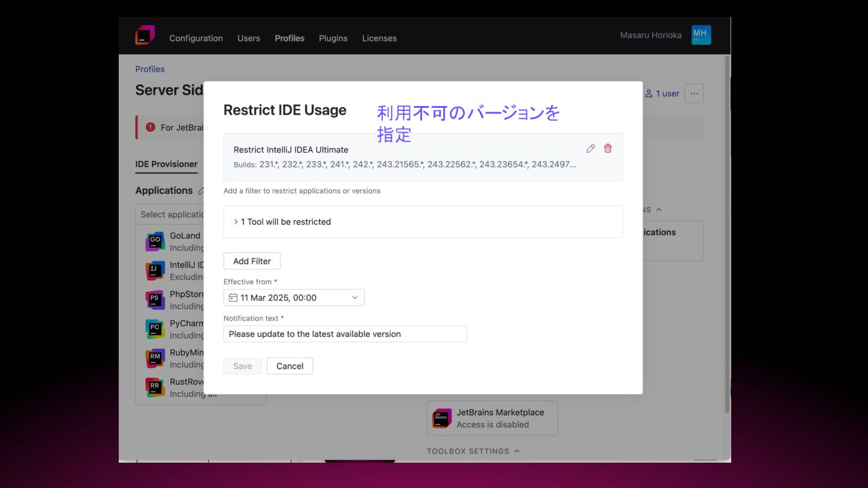Click the JetBrains Marketplace icon
The height and width of the screenshot is (488, 868).
pos(442,418)
